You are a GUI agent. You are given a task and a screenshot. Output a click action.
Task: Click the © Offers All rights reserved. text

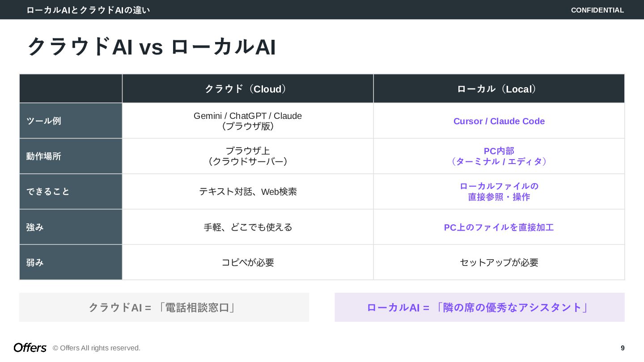pyautogui.click(x=97, y=348)
